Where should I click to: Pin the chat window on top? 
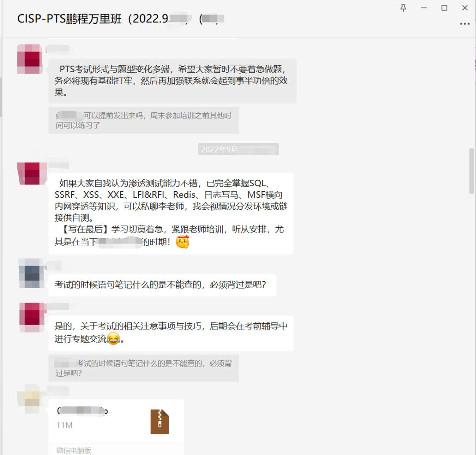tap(403, 8)
